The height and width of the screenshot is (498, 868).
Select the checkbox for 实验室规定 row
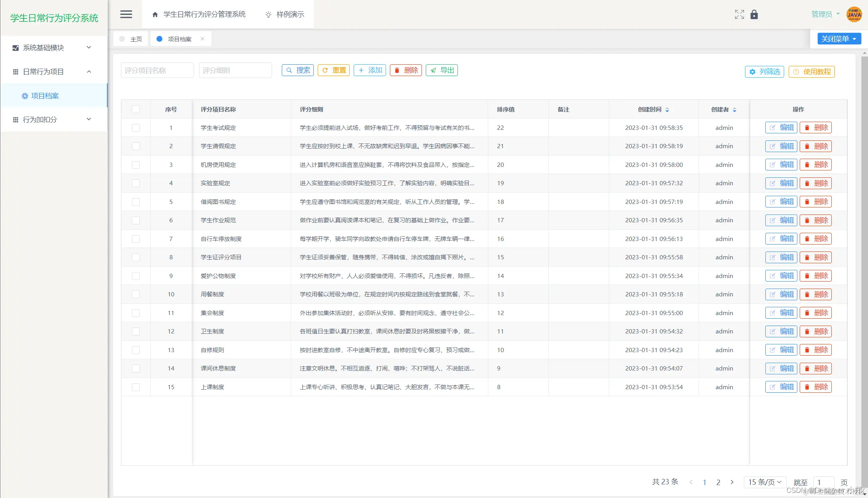136,183
